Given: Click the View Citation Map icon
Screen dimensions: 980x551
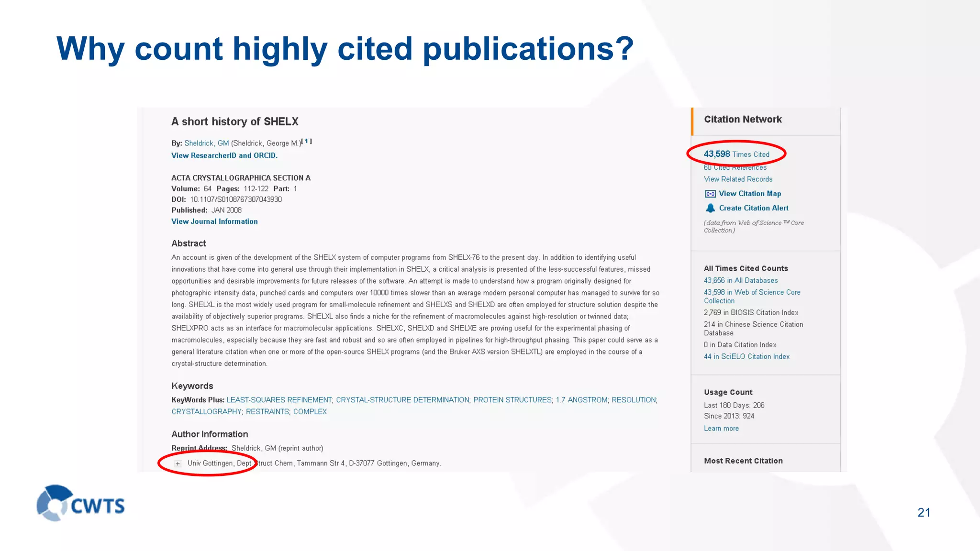Looking at the screenshot, I should pos(710,194).
